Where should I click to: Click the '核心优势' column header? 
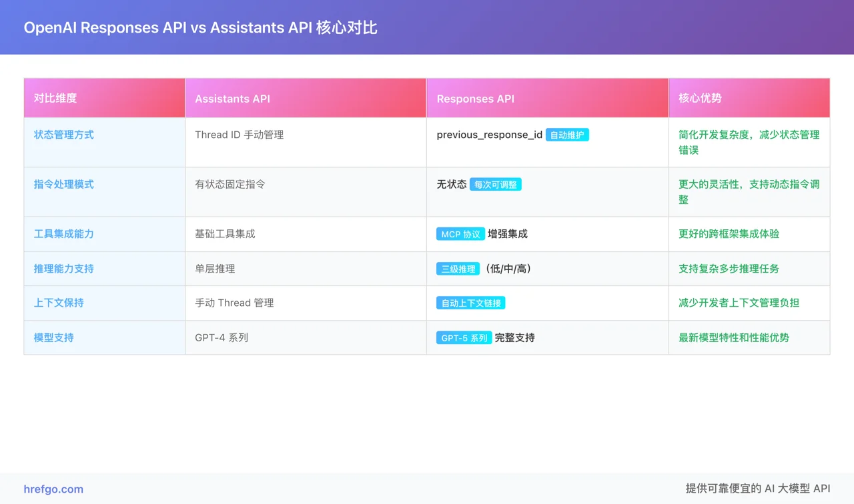click(749, 98)
